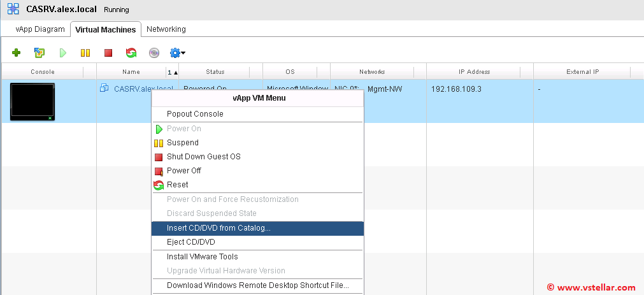Click the black console thumbnail
Viewport: 644px width, 295px height.
click(x=32, y=101)
